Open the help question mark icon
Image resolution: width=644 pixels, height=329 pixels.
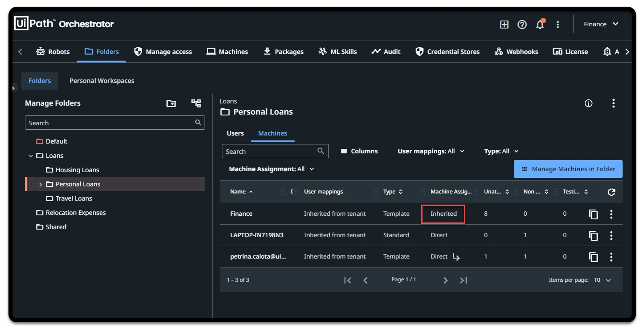(522, 25)
